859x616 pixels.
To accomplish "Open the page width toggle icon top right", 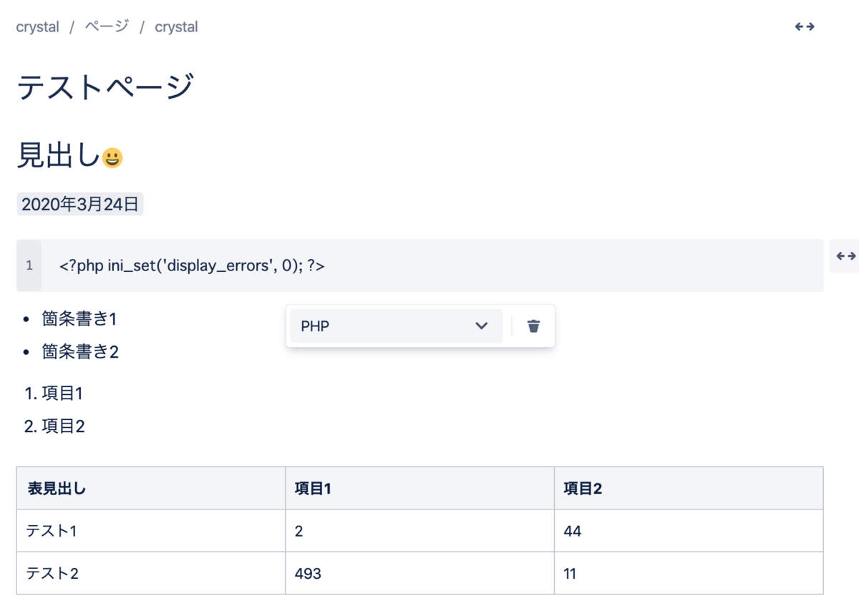I will point(804,26).
